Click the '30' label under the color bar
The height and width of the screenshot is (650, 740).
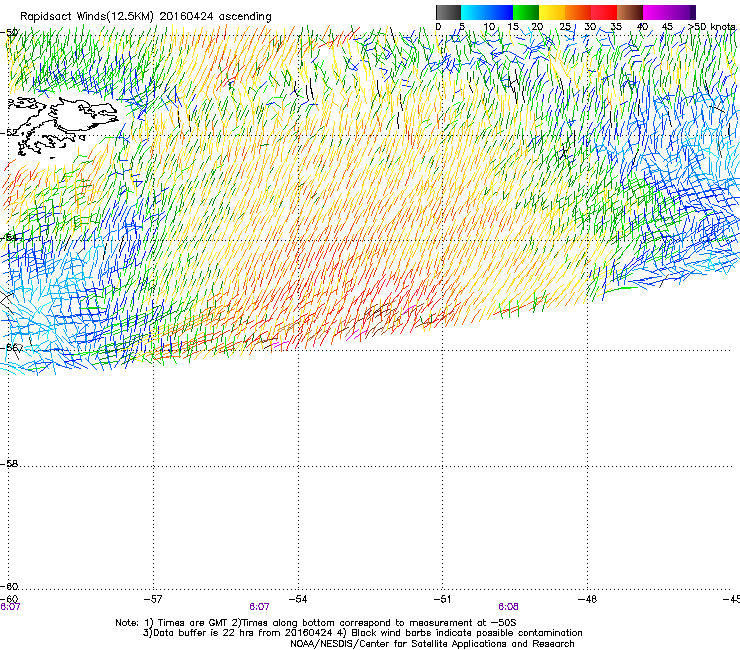590,27
